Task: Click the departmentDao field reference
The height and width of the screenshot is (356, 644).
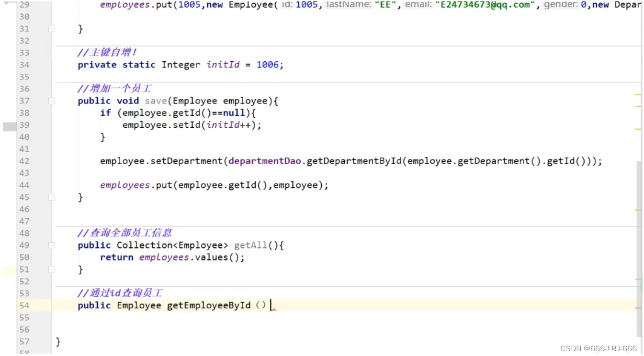Action: [265, 161]
